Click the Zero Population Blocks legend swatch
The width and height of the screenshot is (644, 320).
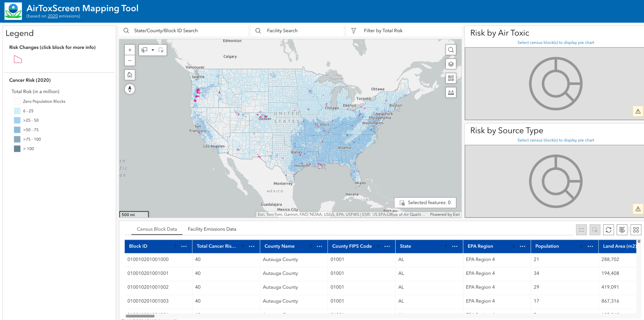pyautogui.click(x=17, y=101)
